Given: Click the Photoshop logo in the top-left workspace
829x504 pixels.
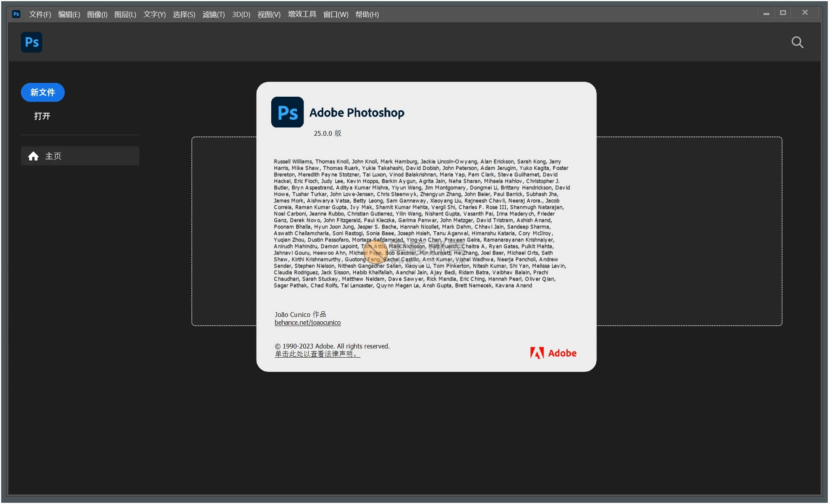Looking at the screenshot, I should [31, 42].
